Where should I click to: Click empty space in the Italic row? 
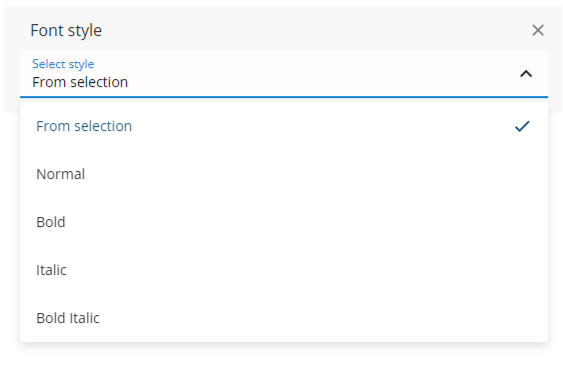point(287,270)
